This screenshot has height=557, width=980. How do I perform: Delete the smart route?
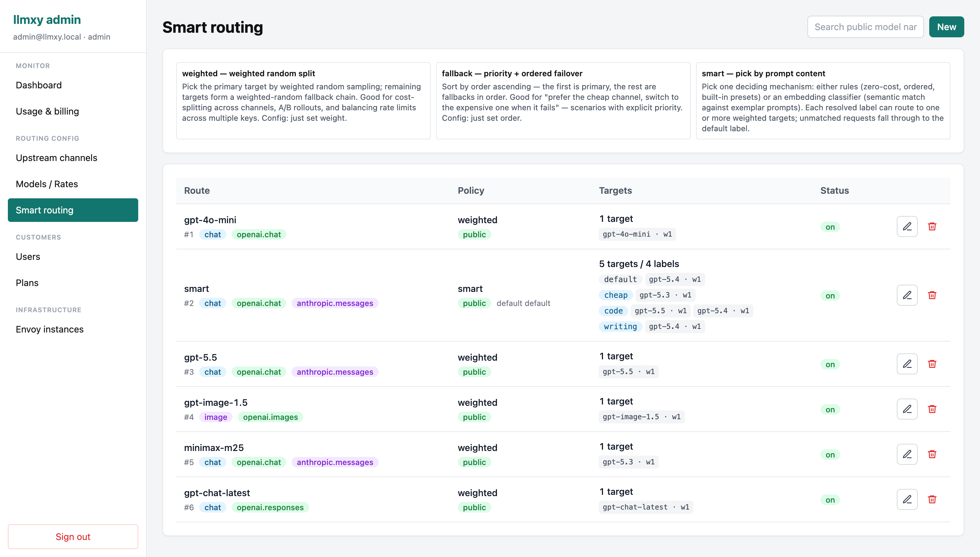932,295
